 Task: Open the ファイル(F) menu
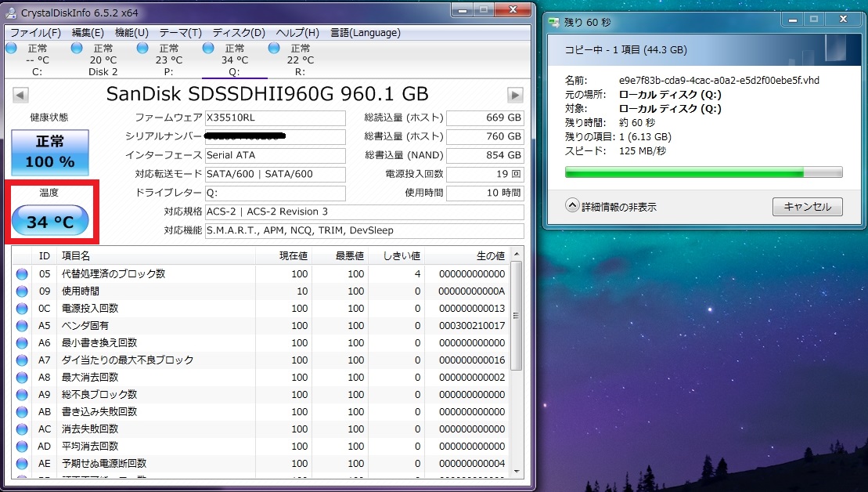click(35, 33)
